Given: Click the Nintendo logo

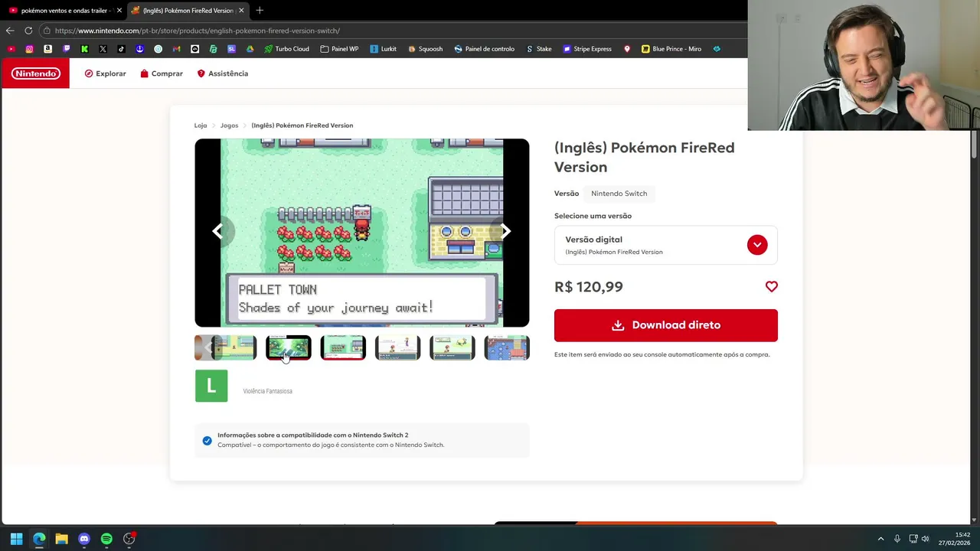Looking at the screenshot, I should (x=35, y=73).
